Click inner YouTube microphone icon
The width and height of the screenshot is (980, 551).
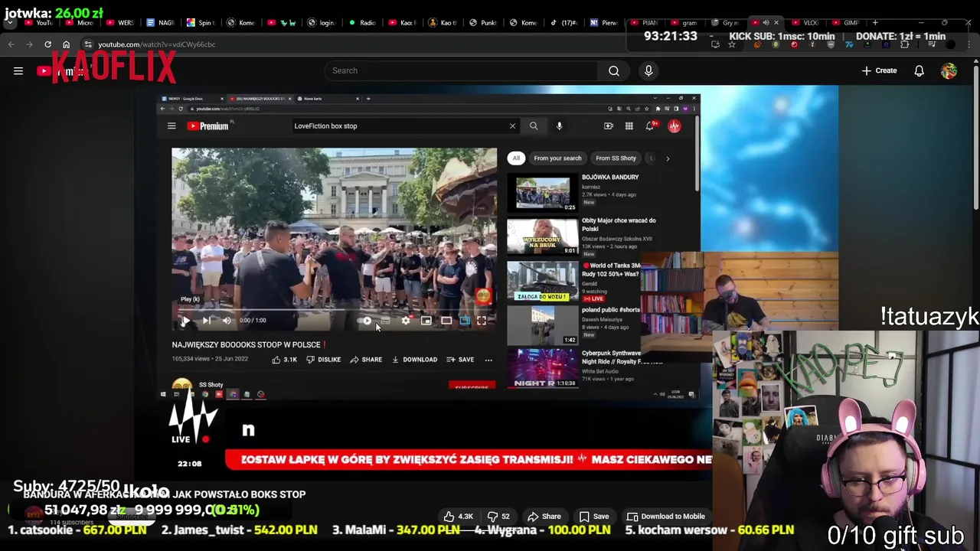[x=559, y=126]
